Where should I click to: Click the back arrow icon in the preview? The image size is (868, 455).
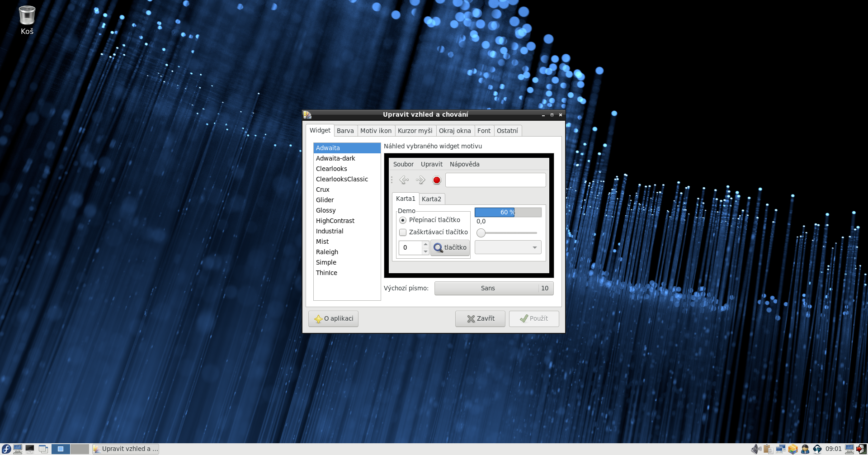(x=404, y=180)
